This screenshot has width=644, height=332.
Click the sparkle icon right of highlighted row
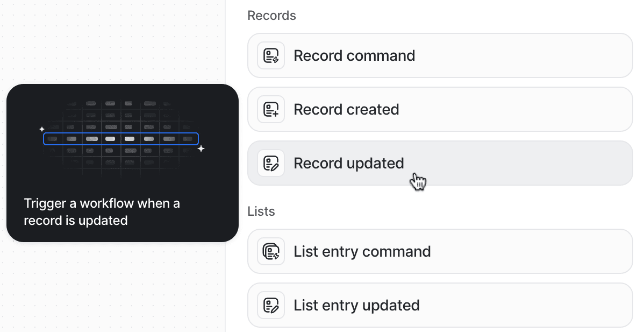pyautogui.click(x=201, y=149)
